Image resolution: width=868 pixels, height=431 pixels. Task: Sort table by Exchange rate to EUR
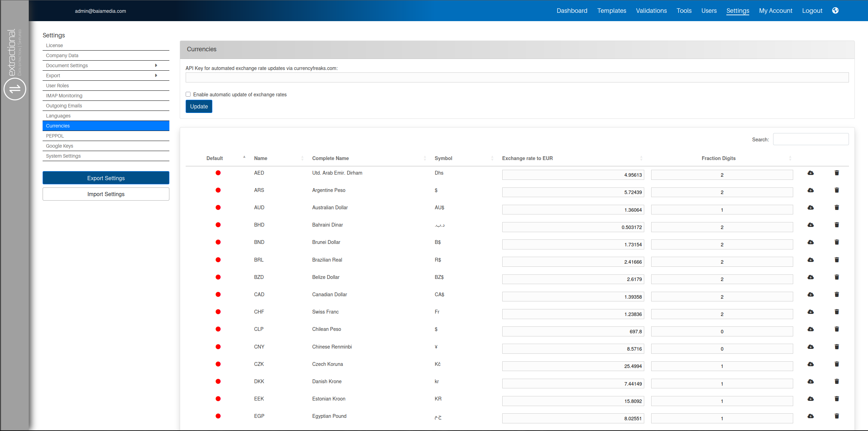[527, 158]
